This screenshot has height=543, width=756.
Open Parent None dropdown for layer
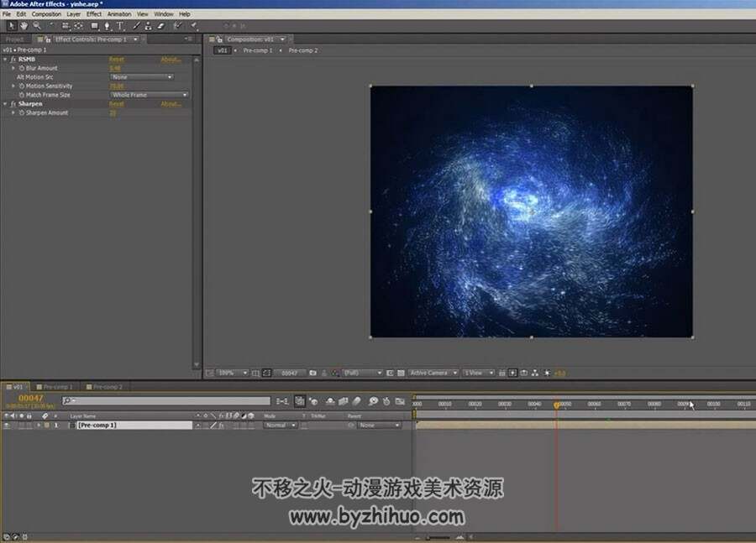click(x=380, y=426)
